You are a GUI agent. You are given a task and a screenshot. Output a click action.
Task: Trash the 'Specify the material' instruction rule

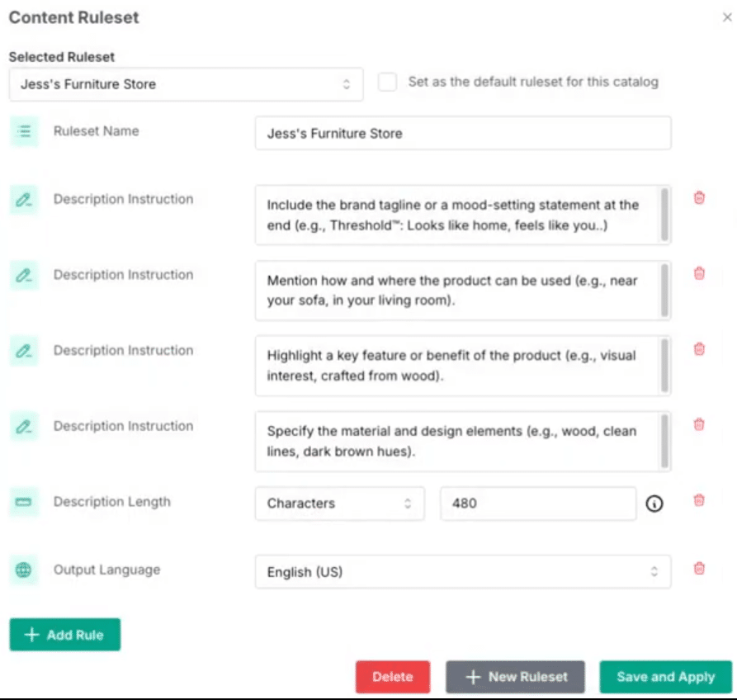(699, 424)
